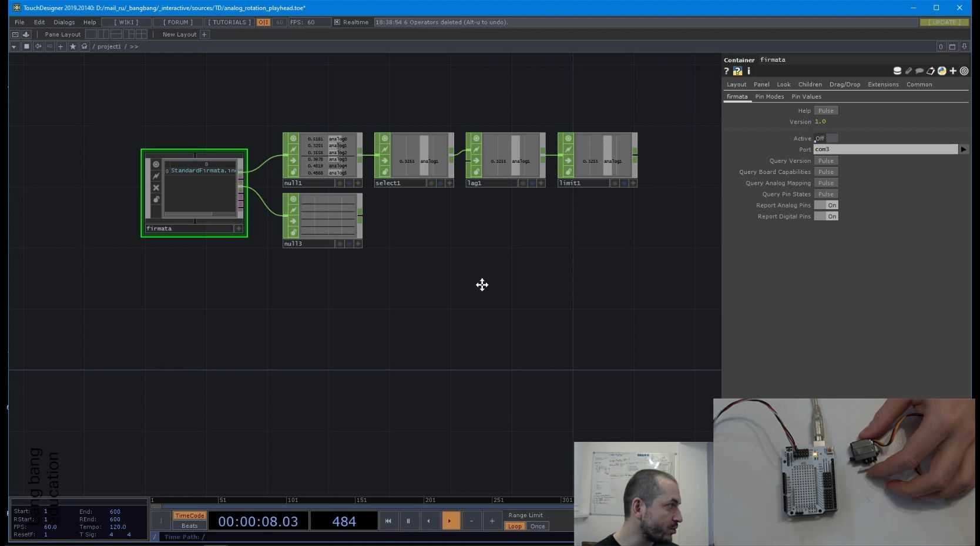Open the operator help question mark icon
This screenshot has width=980, height=546.
[x=727, y=71]
